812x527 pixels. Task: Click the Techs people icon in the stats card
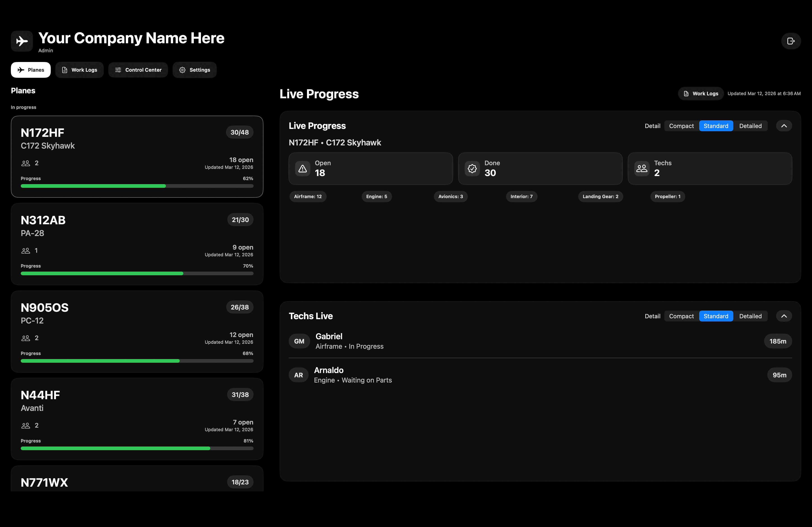641,168
